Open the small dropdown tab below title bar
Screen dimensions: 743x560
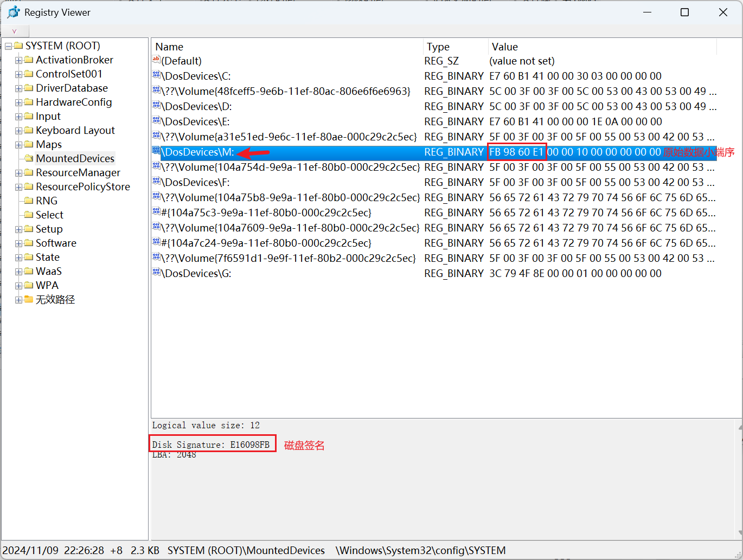(14, 31)
